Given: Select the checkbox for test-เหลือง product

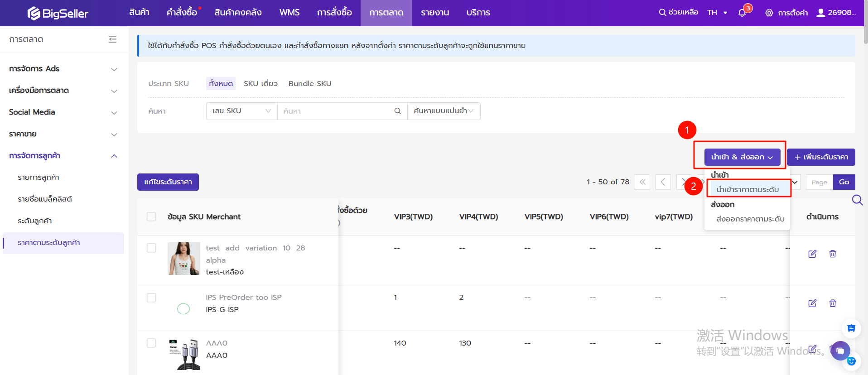Looking at the screenshot, I should [151, 248].
